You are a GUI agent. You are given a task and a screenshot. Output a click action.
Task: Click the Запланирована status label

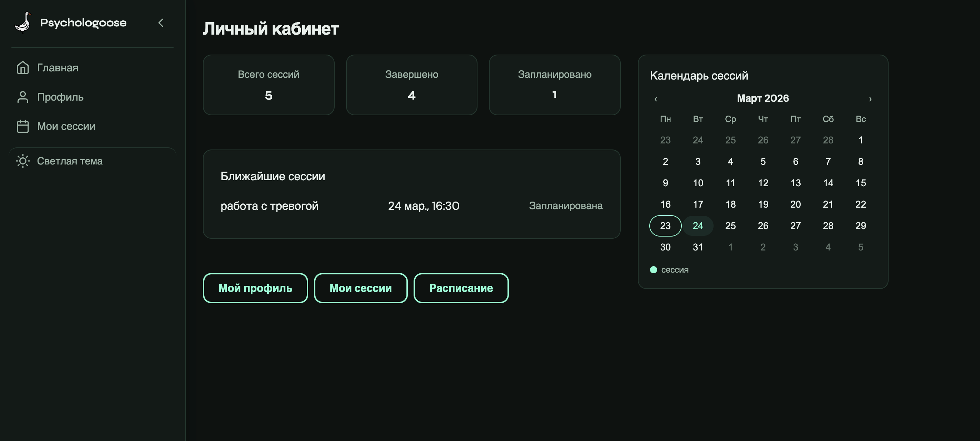[566, 206]
